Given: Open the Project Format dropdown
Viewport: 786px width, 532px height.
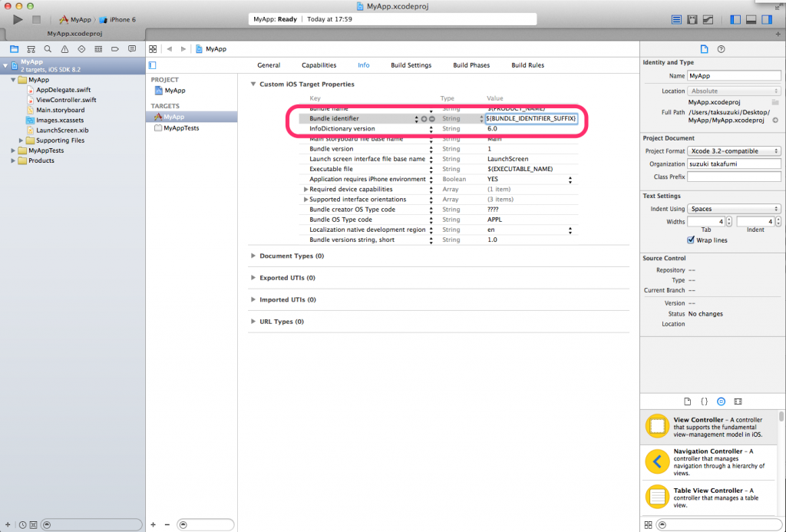Looking at the screenshot, I should pos(735,151).
